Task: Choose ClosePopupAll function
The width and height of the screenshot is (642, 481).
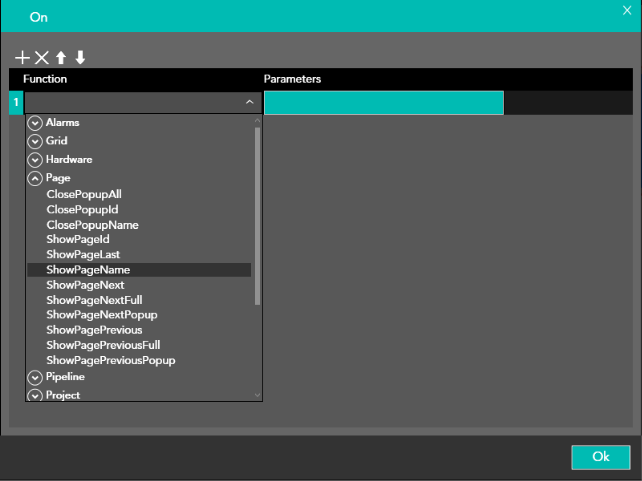Action: pyautogui.click(x=84, y=194)
